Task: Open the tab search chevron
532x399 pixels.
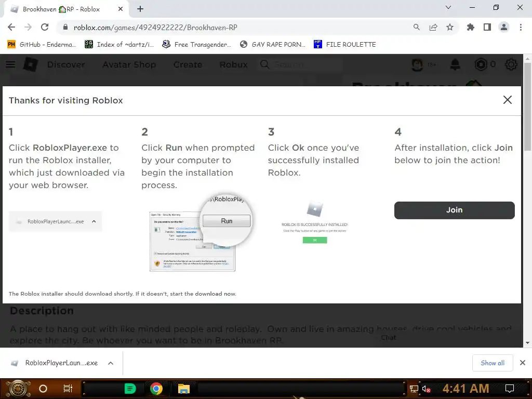Action: (x=448, y=7)
